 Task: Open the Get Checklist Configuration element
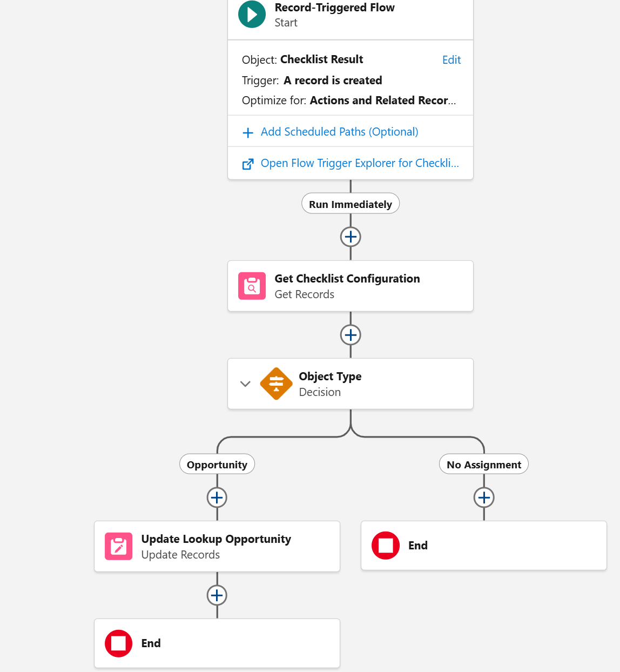tap(347, 279)
